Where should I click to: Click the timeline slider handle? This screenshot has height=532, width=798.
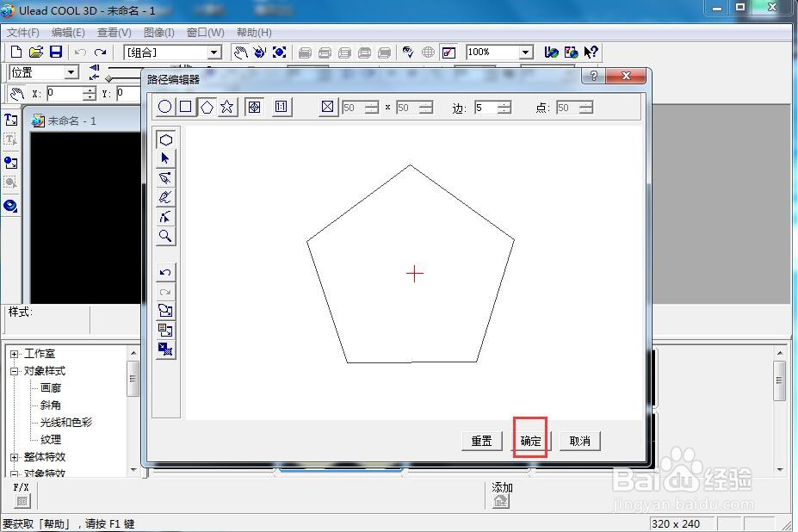coord(109,78)
